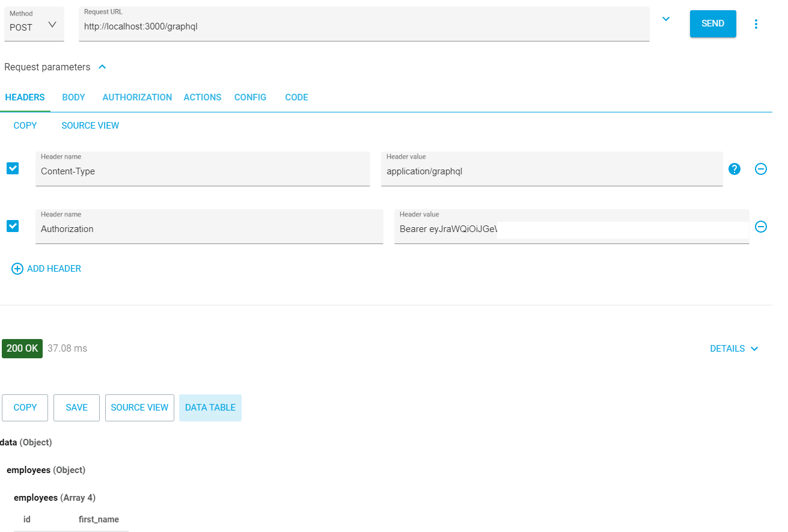
Task: Switch response to SOURCE VIEW
Action: coord(139,408)
